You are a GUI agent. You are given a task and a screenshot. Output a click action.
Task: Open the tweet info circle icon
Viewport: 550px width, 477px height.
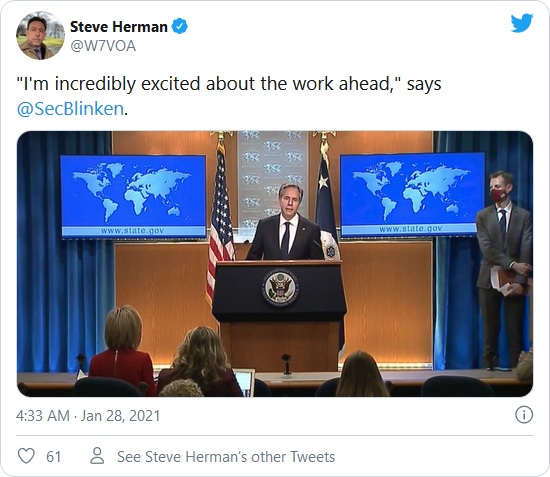point(524,415)
